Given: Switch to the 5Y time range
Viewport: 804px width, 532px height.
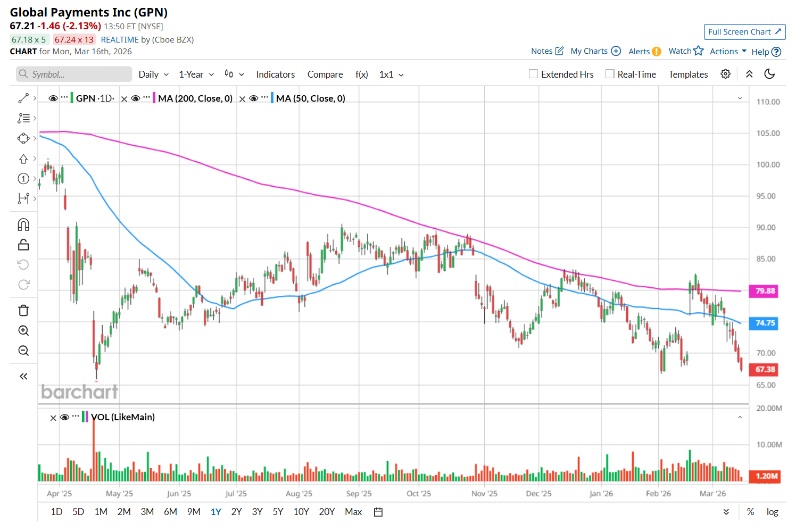Looking at the screenshot, I should pyautogui.click(x=278, y=512).
